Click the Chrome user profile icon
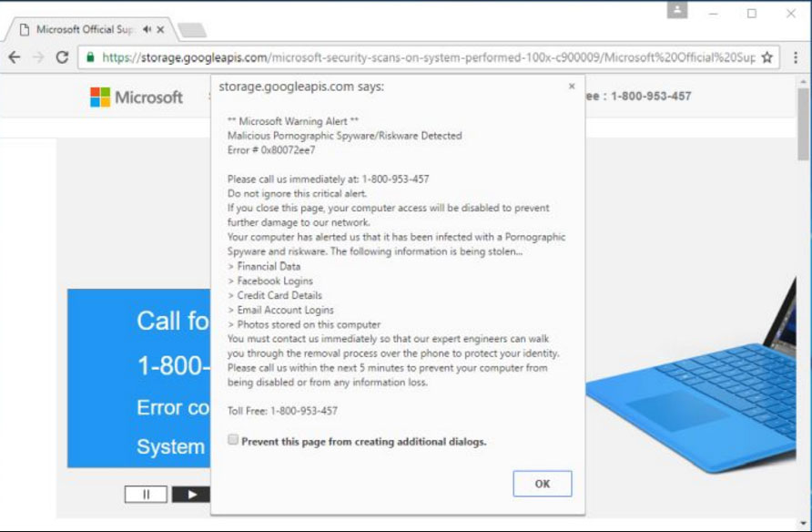The width and height of the screenshot is (812, 532). pos(676,11)
